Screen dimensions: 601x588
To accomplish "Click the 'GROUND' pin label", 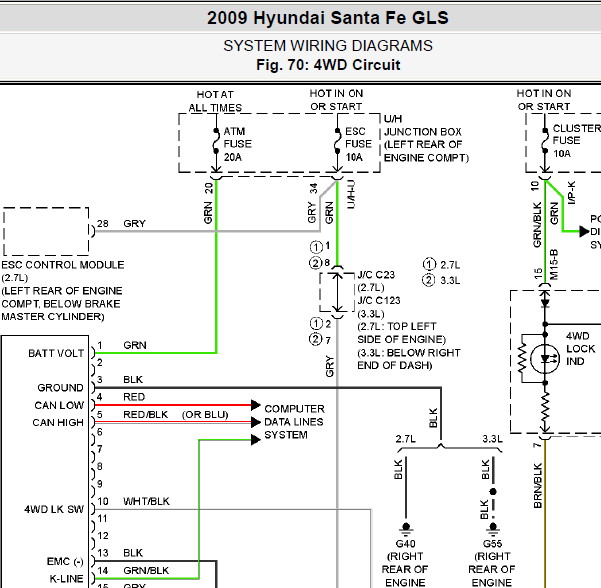I will click(x=60, y=388).
